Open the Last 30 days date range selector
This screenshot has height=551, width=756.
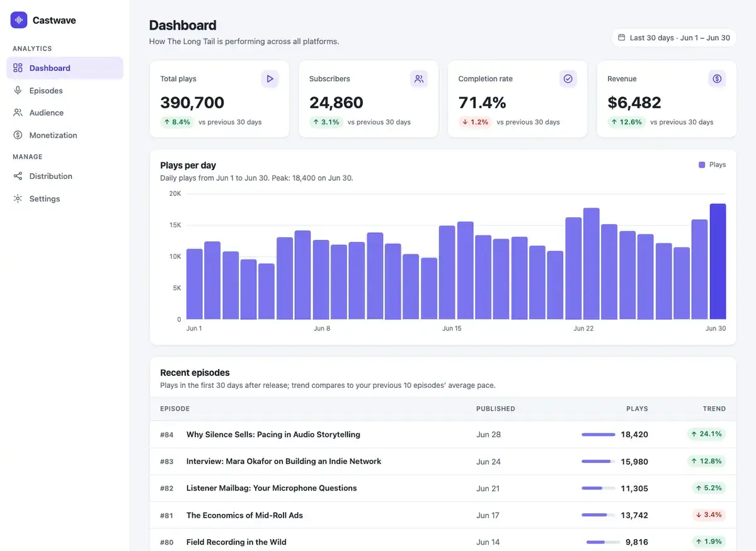[673, 38]
